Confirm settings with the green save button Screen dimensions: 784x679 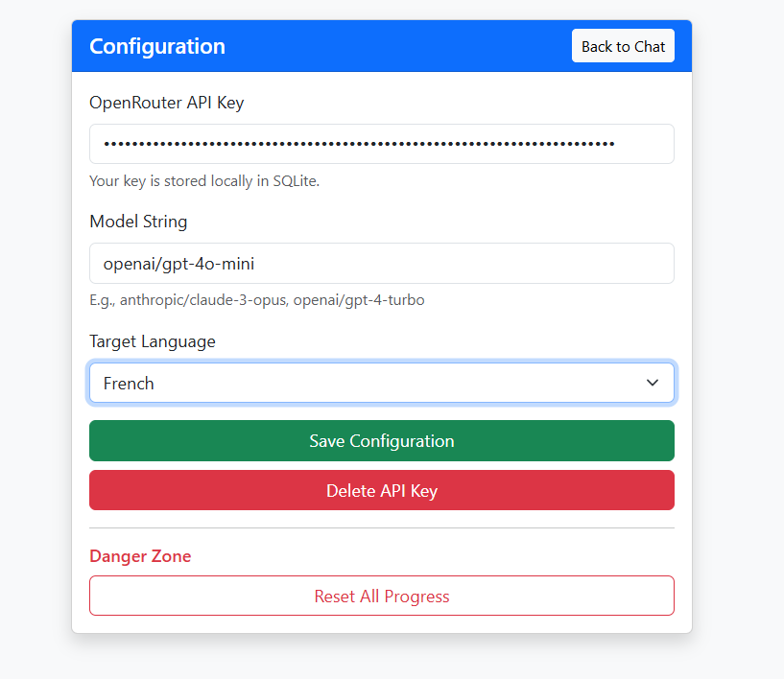[381, 440]
